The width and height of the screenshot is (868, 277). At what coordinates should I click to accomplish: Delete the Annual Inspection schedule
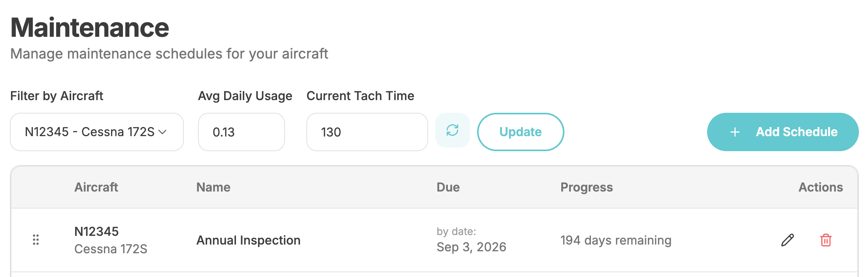point(826,240)
